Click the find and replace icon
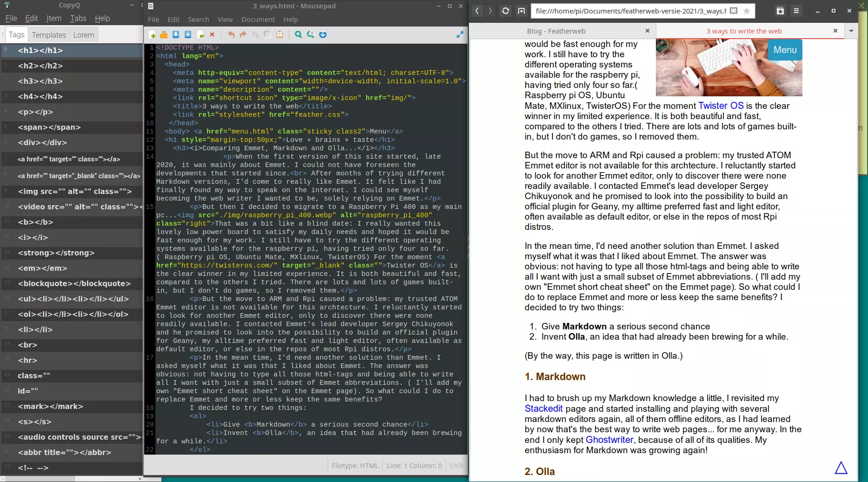 click(x=311, y=35)
